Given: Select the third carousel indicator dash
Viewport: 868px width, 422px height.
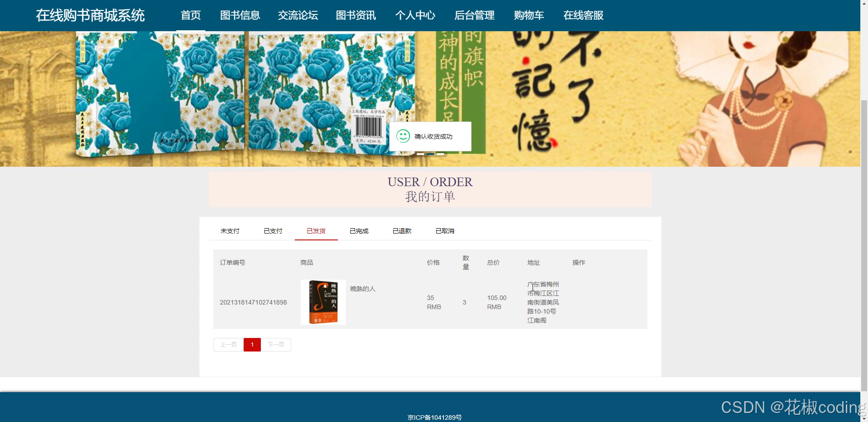Looking at the screenshot, I should click(x=440, y=154).
